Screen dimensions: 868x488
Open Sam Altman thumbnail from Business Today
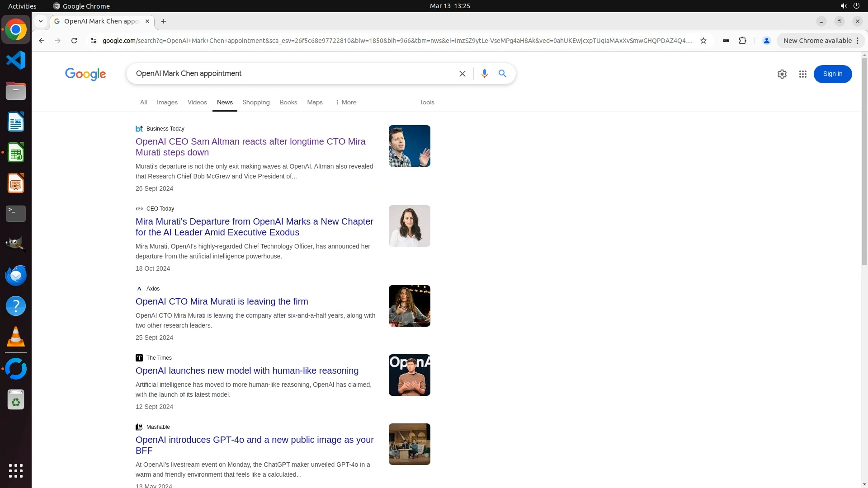coord(409,146)
